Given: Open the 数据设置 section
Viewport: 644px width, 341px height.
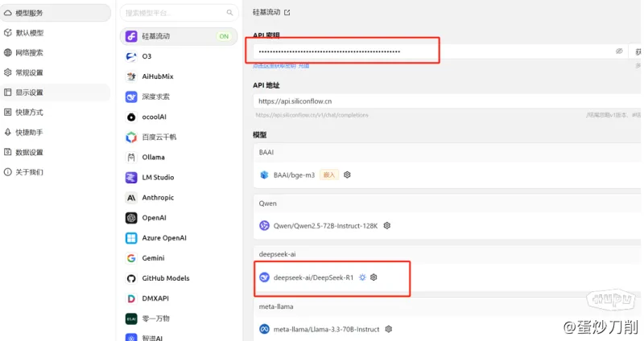Looking at the screenshot, I should pyautogui.click(x=56, y=152).
